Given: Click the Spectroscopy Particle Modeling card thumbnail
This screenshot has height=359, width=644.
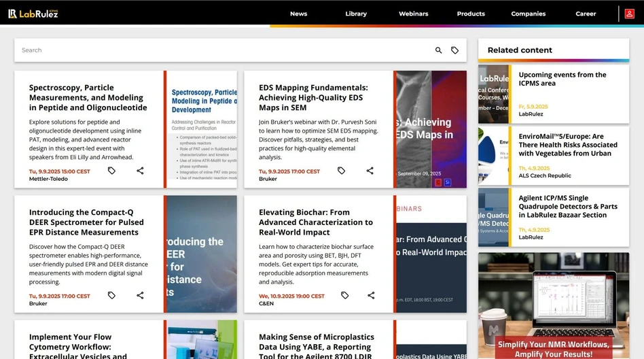Looking at the screenshot, I should click(202, 129).
